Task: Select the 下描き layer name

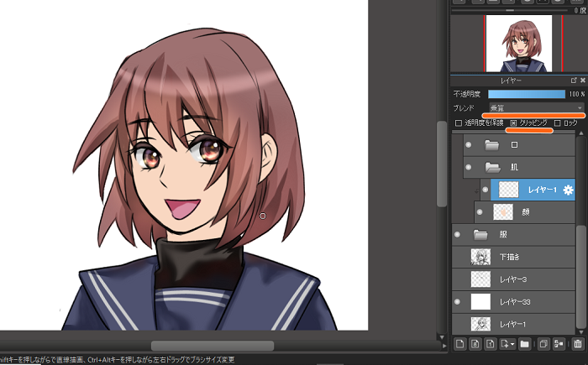Action: click(510, 257)
